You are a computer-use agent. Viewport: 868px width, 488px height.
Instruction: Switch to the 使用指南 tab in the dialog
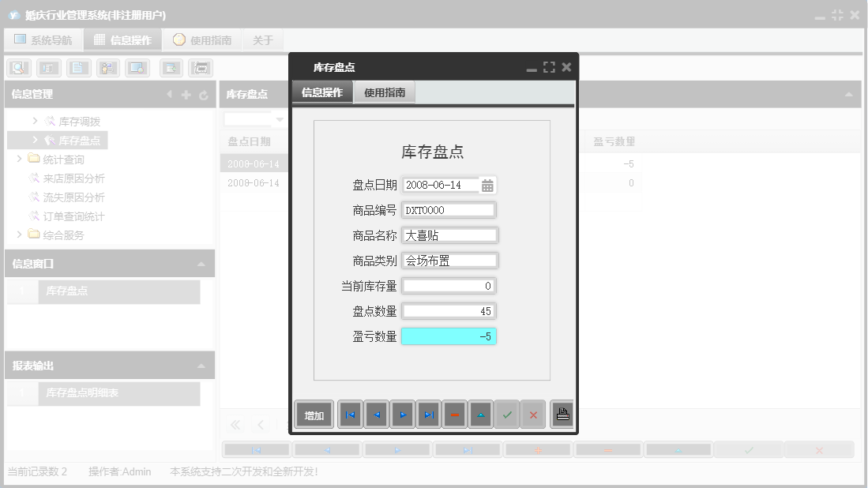[384, 92]
